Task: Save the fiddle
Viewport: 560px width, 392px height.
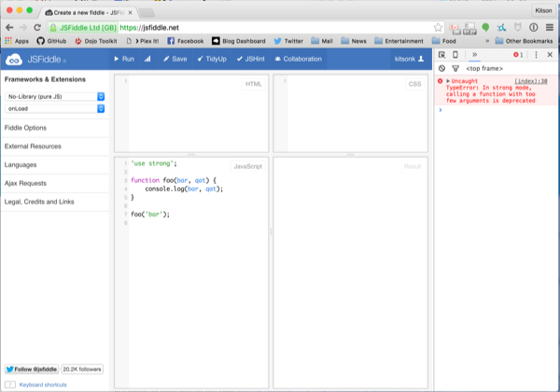Action: click(x=175, y=59)
